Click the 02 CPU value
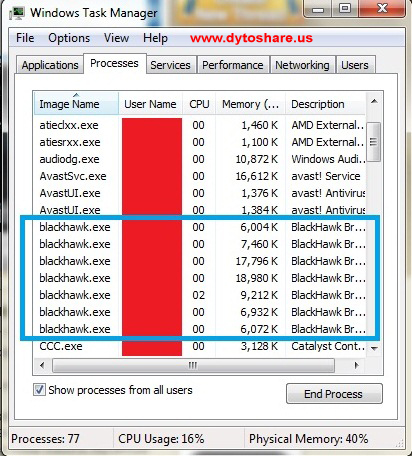 [x=198, y=295]
